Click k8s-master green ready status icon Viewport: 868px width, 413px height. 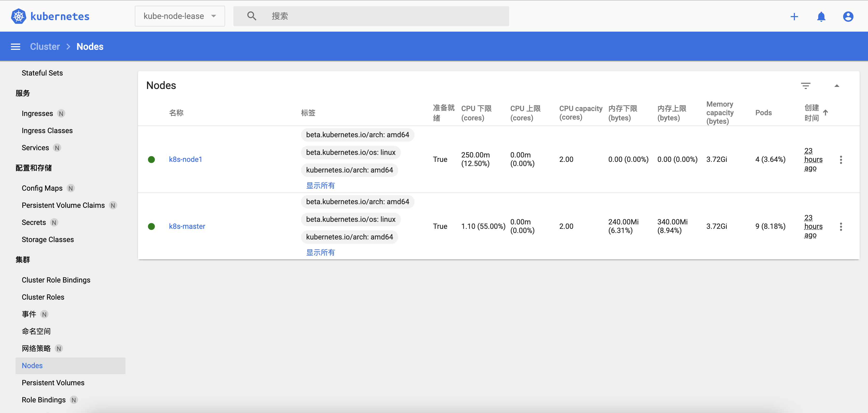[151, 226]
